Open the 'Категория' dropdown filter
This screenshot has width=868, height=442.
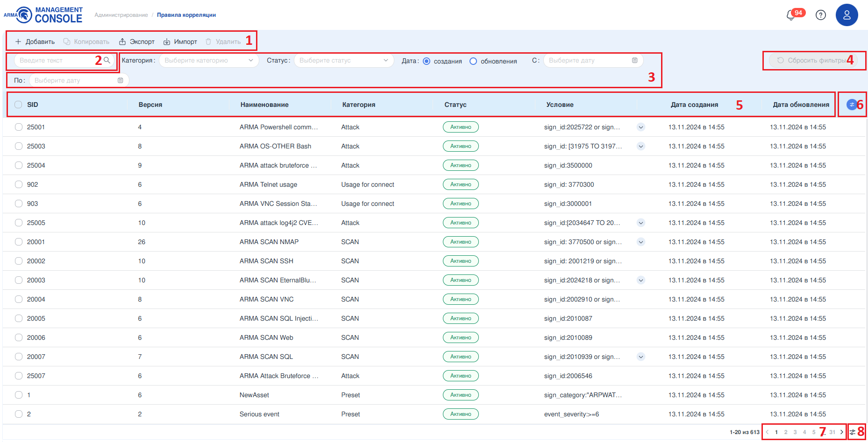tap(208, 61)
